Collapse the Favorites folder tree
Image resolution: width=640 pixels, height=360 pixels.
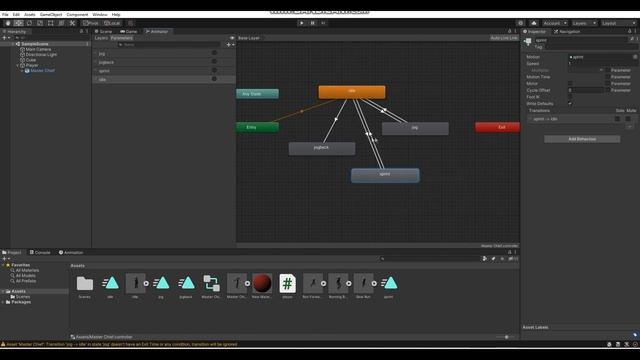click(3, 265)
